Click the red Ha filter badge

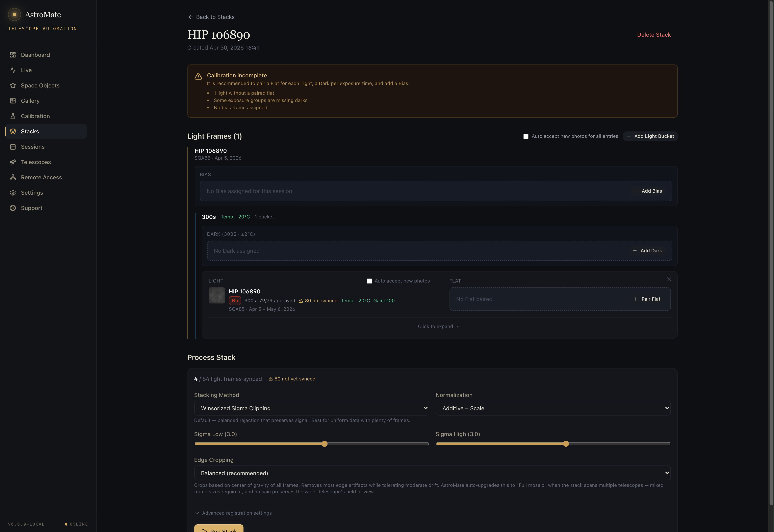pos(235,301)
